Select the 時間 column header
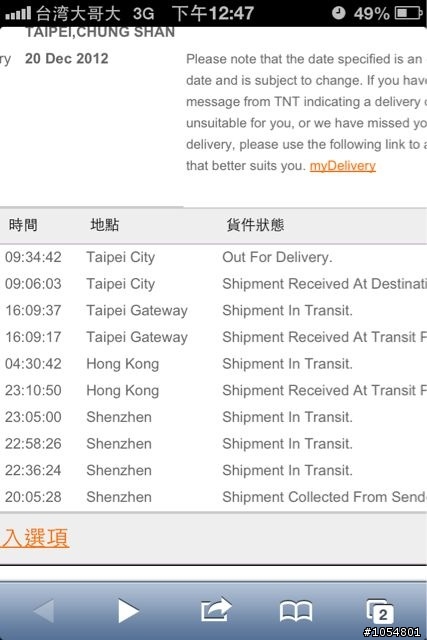427x640 pixels. coord(23,225)
